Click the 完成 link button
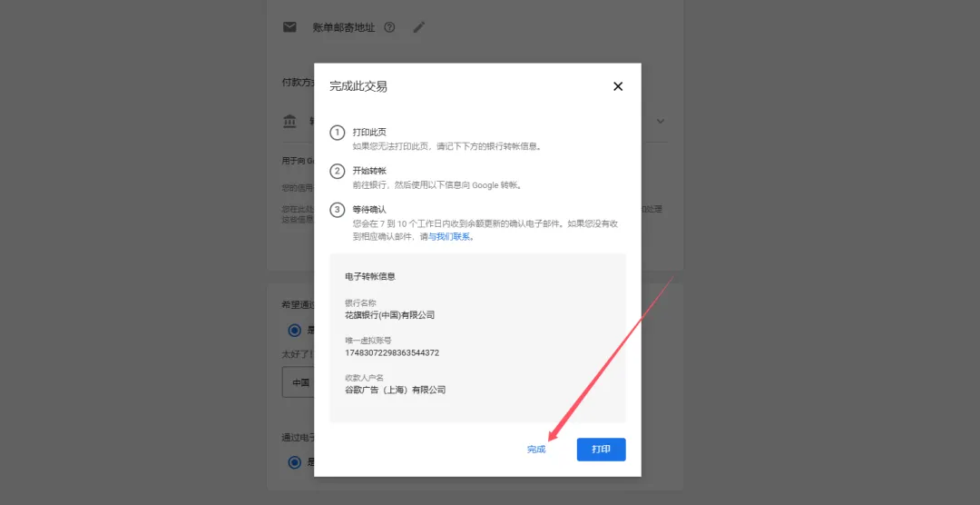Viewport: 980px width, 505px height. (536, 450)
